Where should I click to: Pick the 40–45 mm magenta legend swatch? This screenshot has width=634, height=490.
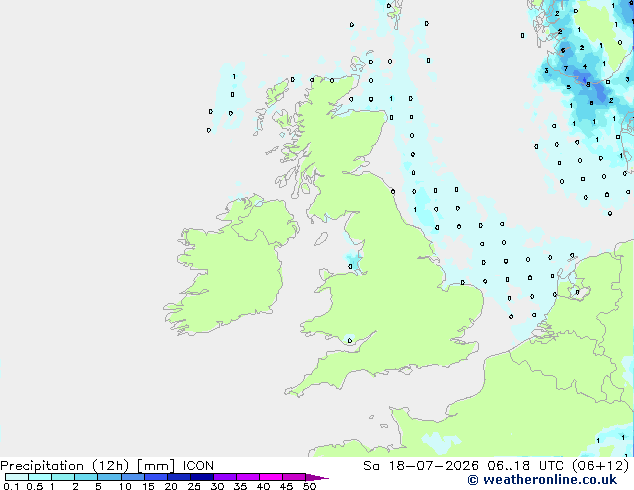tap(271, 477)
